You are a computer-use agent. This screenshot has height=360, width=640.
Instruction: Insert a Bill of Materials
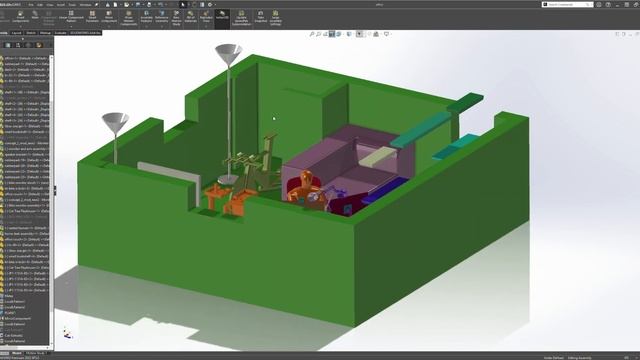tap(191, 17)
